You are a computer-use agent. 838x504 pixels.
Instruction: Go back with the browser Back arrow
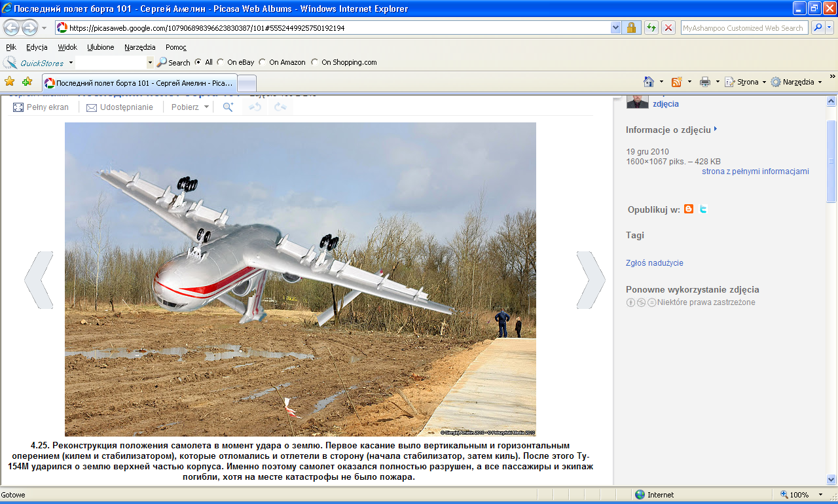[x=11, y=27]
